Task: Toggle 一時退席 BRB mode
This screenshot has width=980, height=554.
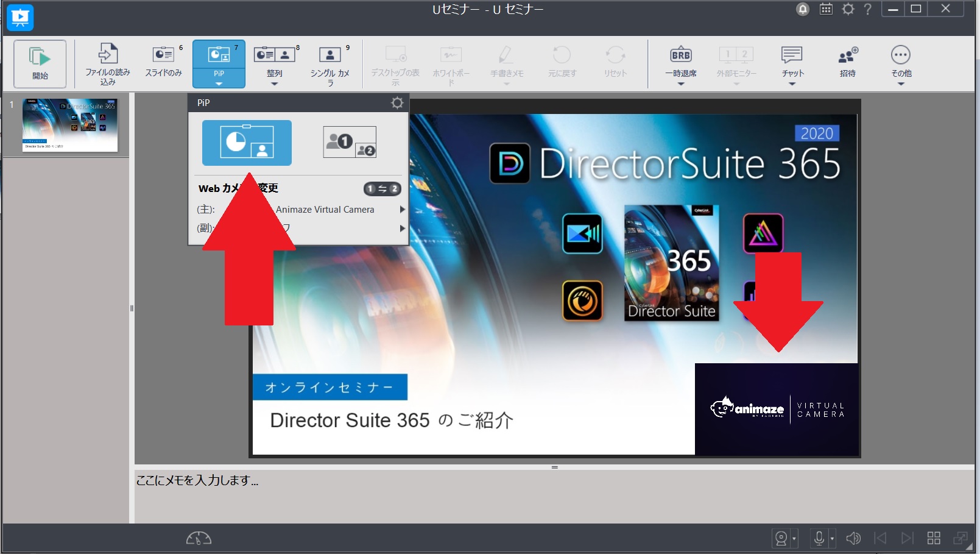Action: click(x=681, y=60)
